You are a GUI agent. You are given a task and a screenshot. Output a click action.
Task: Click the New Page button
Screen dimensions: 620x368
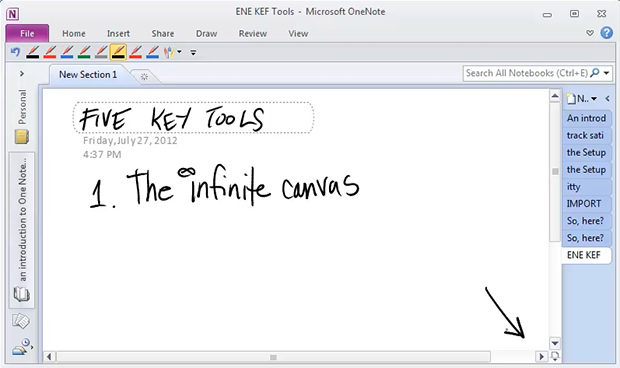click(x=577, y=98)
